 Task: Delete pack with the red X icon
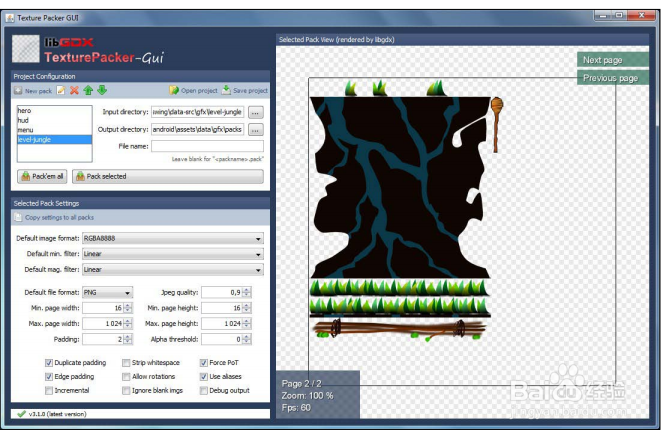74,90
